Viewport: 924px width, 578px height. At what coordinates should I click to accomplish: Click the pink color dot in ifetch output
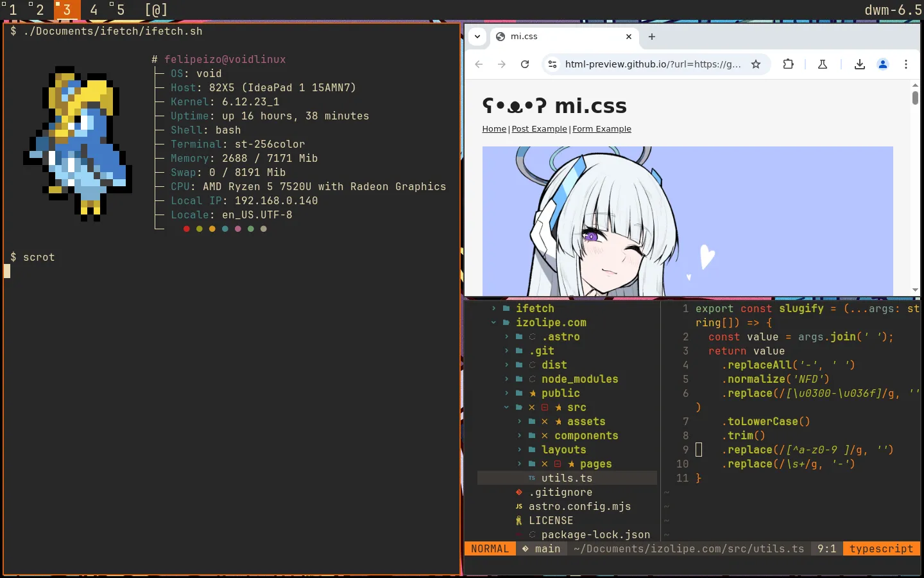point(238,229)
